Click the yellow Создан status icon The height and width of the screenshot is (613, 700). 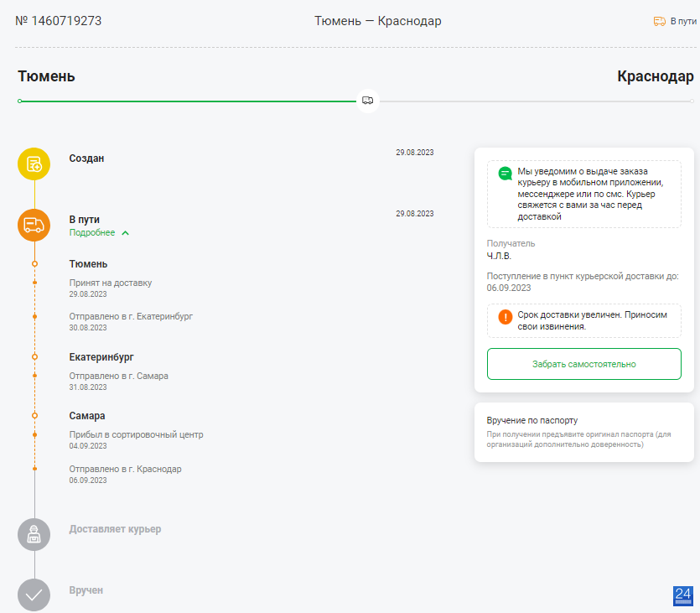click(x=34, y=164)
